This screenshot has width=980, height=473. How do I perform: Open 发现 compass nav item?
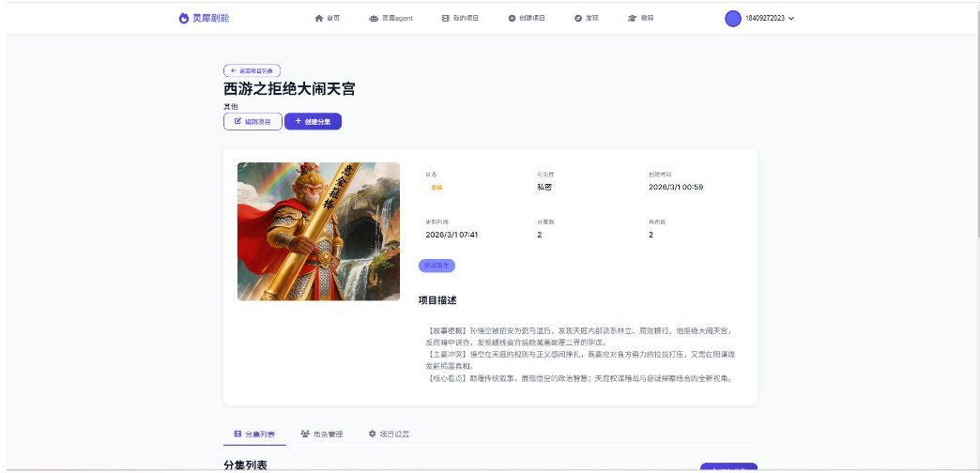587,18
